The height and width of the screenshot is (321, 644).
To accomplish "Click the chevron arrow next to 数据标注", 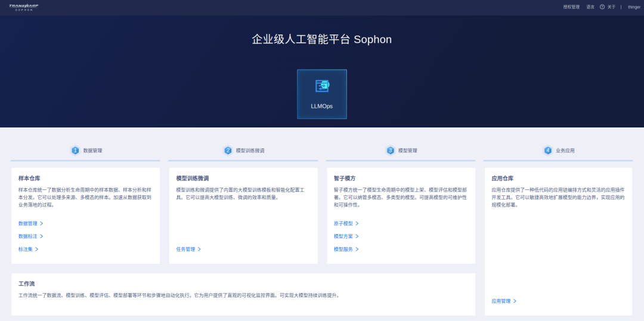I will tap(42, 236).
